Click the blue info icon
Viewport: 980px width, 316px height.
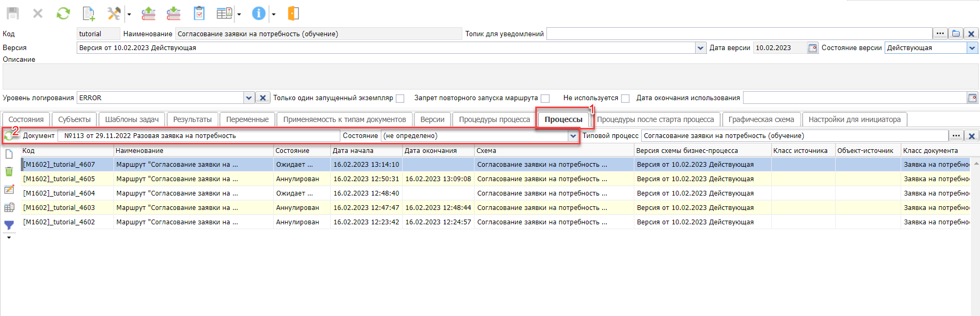(258, 13)
